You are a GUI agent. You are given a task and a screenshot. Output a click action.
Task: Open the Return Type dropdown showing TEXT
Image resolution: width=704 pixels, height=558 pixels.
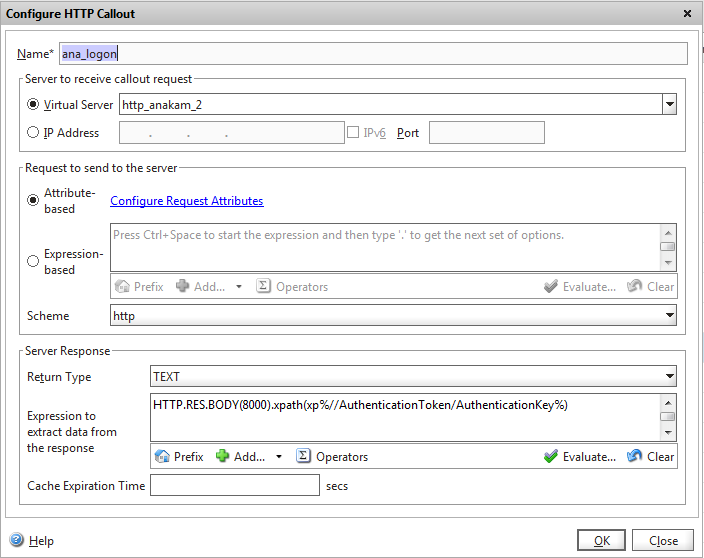pyautogui.click(x=669, y=377)
